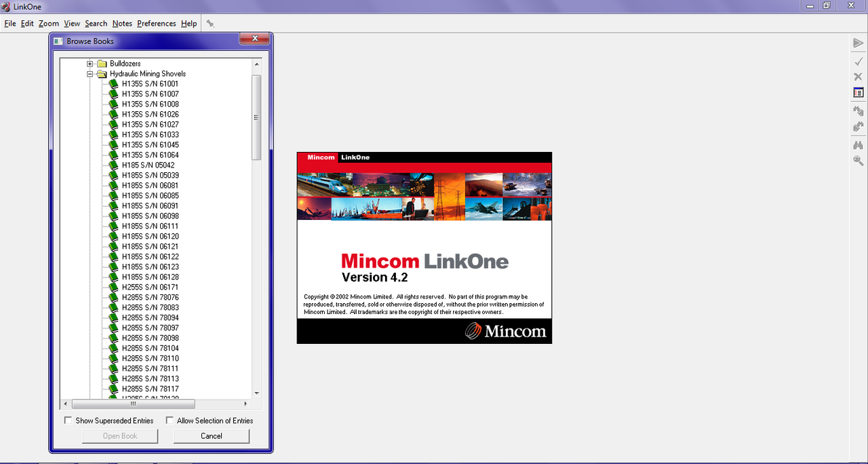Click the Browse Books dialog title icon
868x464 pixels.
(58, 41)
